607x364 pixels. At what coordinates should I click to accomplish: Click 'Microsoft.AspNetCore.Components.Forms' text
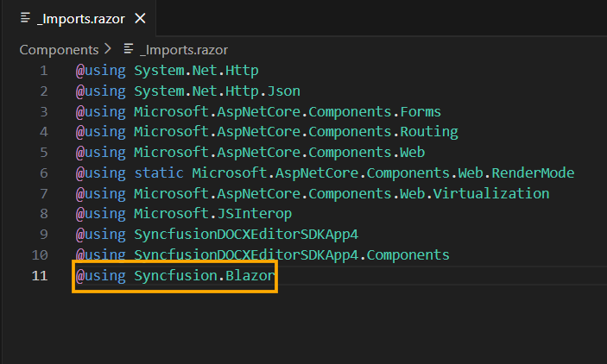tap(288, 112)
